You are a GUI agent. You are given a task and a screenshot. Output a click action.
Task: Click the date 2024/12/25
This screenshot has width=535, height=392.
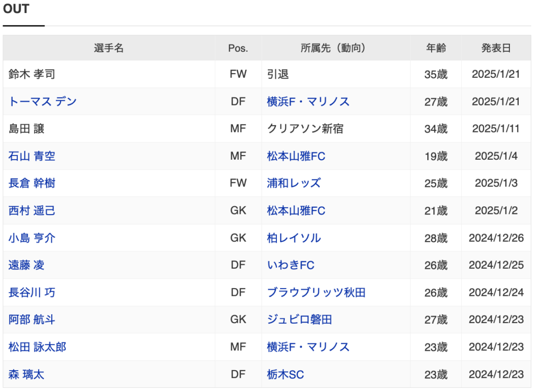click(496, 265)
